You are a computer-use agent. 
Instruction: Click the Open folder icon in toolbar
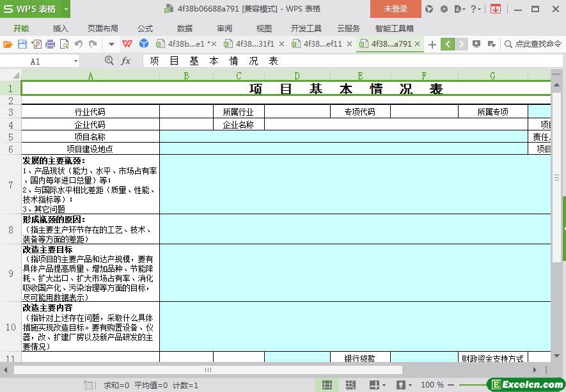tap(8, 44)
